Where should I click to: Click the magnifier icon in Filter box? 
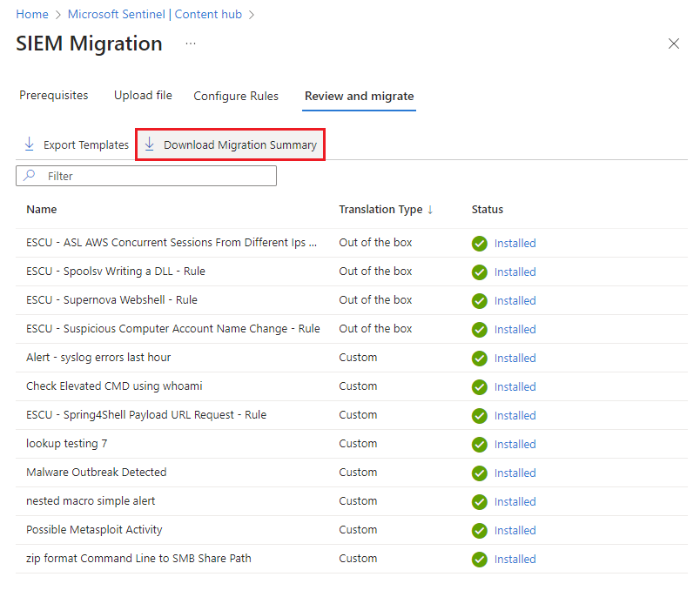click(x=30, y=176)
